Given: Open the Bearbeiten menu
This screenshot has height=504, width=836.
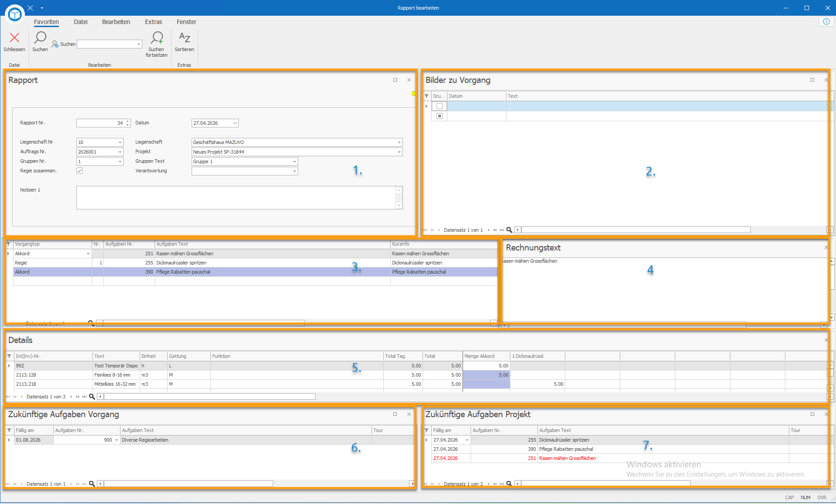Looking at the screenshot, I should (116, 22).
